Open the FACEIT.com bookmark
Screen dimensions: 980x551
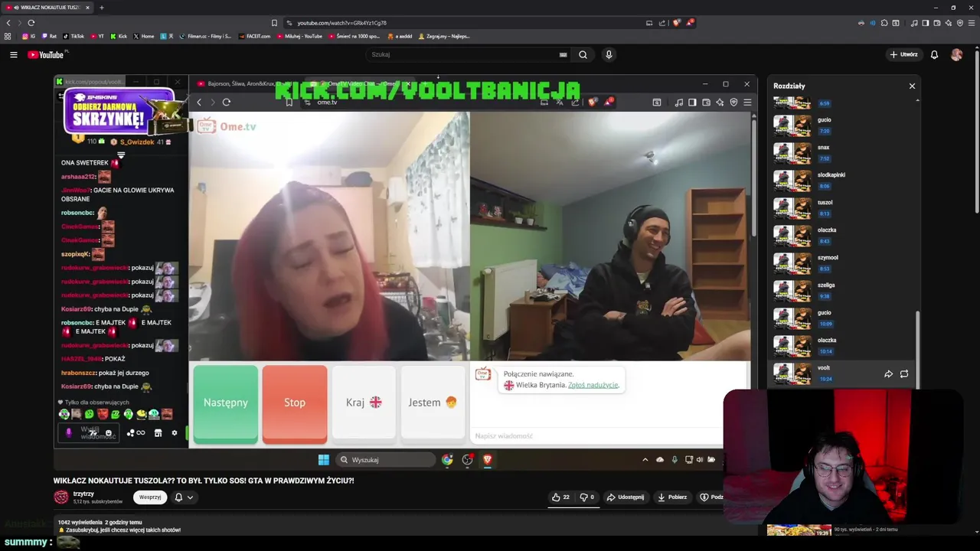[254, 36]
